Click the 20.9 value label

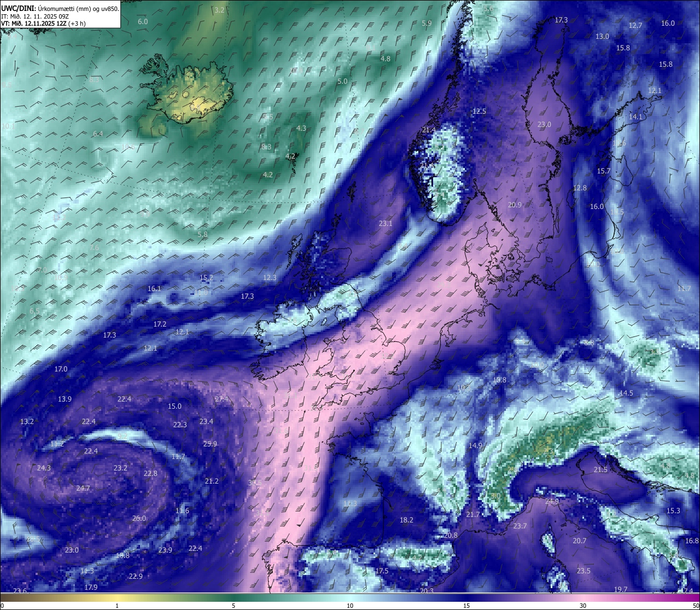pos(515,205)
